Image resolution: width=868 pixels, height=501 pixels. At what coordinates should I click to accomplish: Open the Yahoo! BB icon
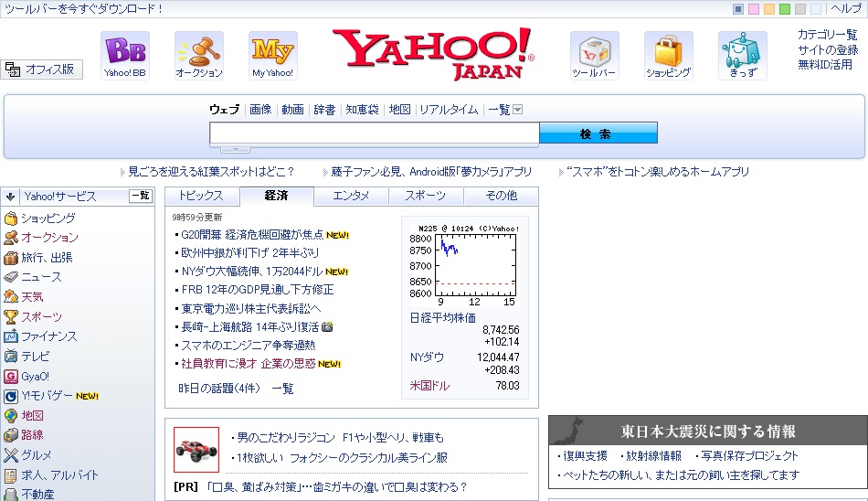[x=125, y=56]
